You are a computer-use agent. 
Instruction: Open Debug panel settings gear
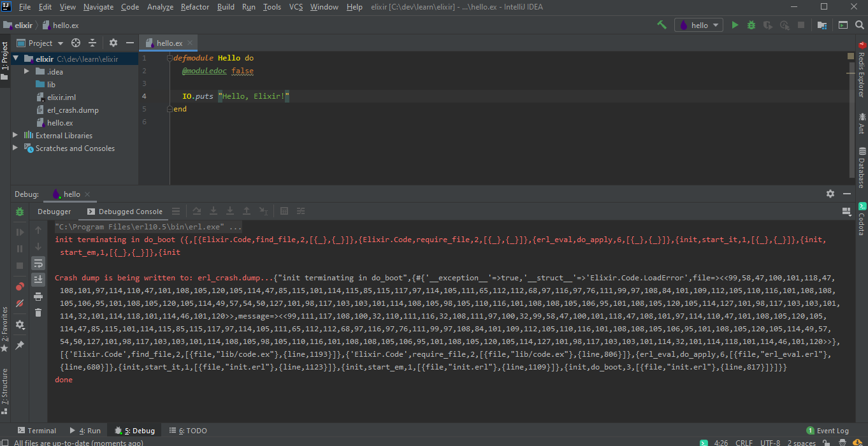(x=830, y=194)
